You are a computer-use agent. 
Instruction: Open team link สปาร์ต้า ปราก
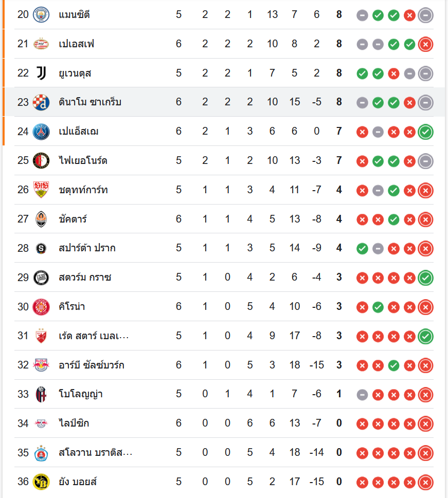pyautogui.click(x=87, y=248)
